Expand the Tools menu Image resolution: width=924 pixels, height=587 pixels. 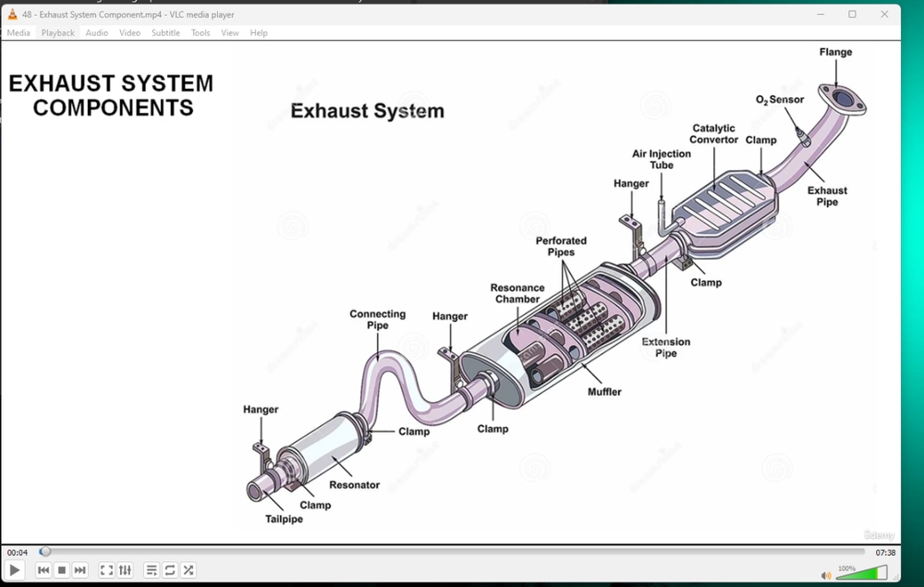point(201,32)
